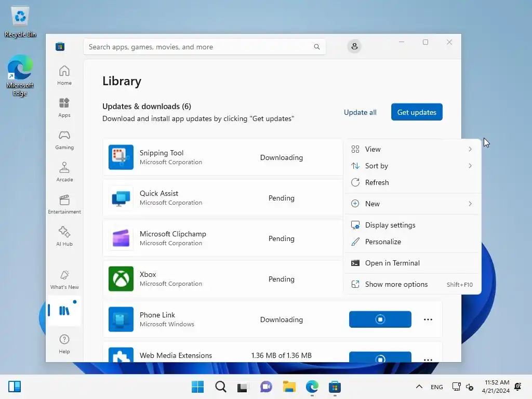Image resolution: width=532 pixels, height=399 pixels.
Task: Click the Get updates button
Action: [417, 112]
